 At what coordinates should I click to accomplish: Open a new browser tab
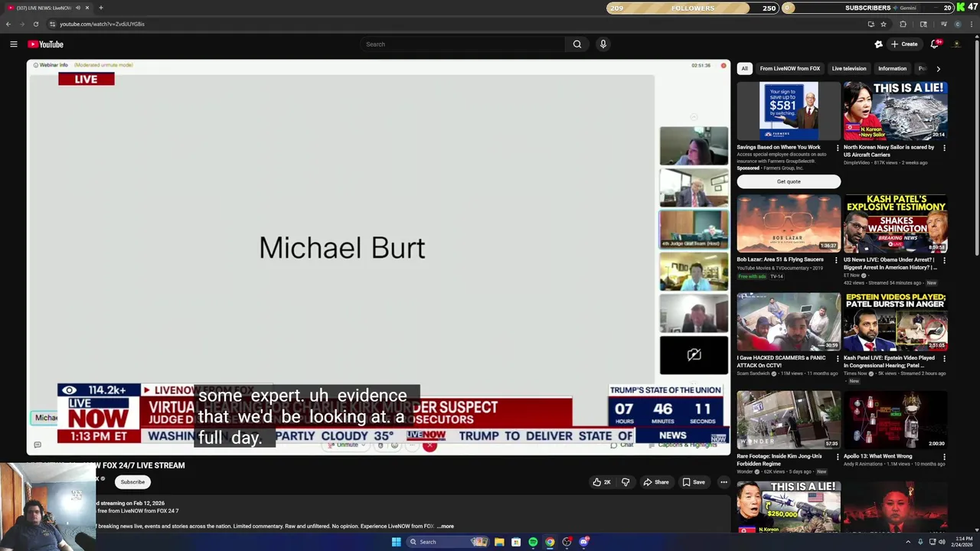point(100,8)
